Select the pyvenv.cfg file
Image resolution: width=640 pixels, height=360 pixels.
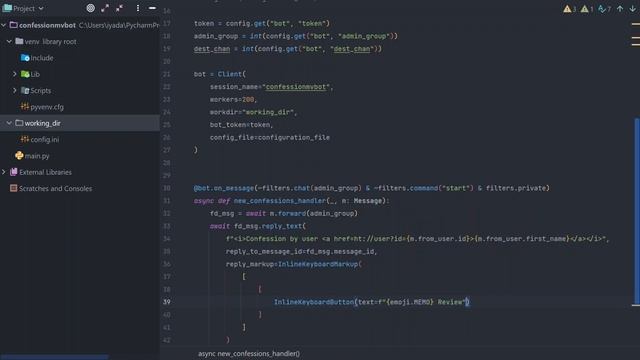coord(47,107)
